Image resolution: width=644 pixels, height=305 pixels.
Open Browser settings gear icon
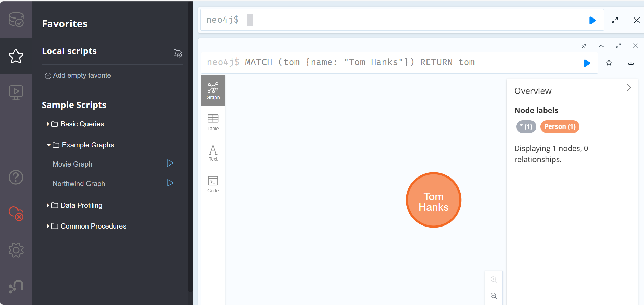click(16, 250)
